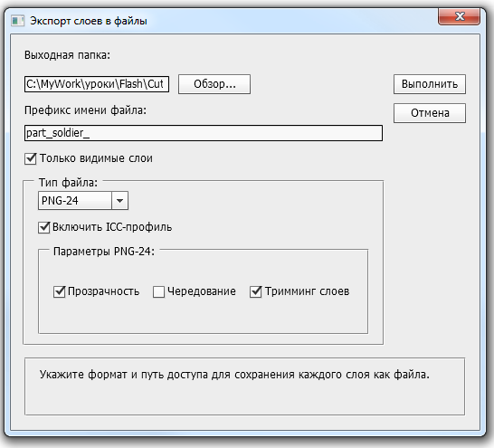Image resolution: width=494 pixels, height=448 pixels.
Task: Click the Параметры PNG-24 group label
Action: [104, 252]
